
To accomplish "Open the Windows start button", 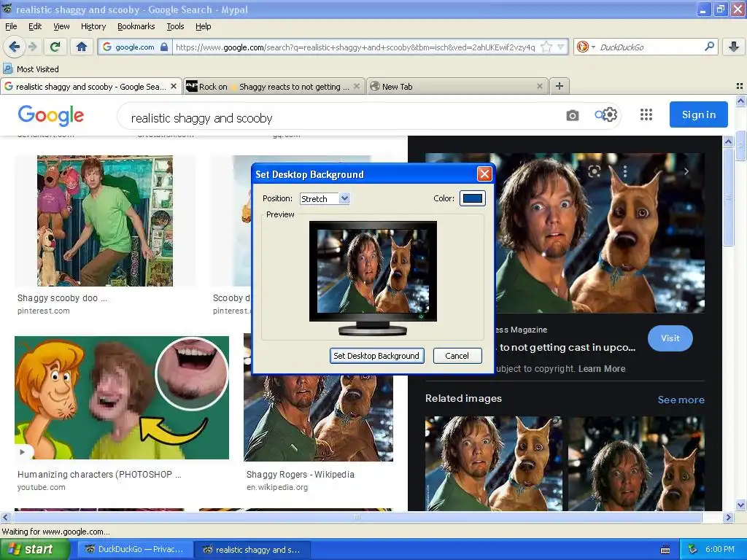I will (x=34, y=549).
